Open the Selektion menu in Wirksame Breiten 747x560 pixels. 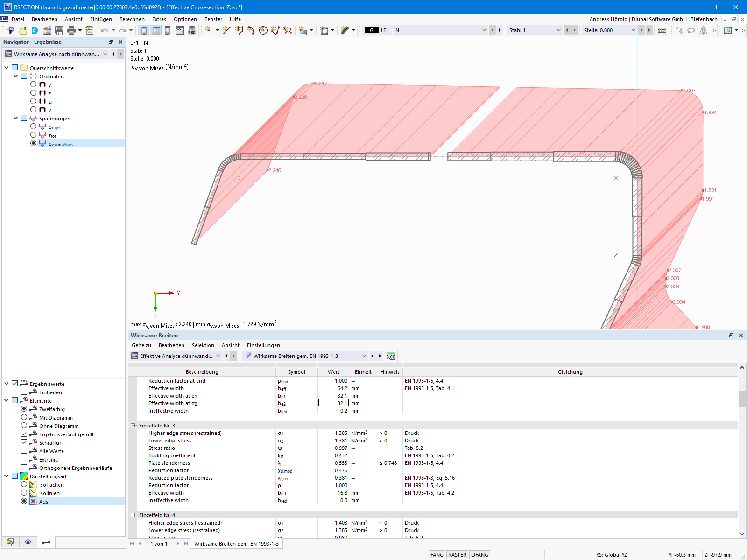click(203, 345)
